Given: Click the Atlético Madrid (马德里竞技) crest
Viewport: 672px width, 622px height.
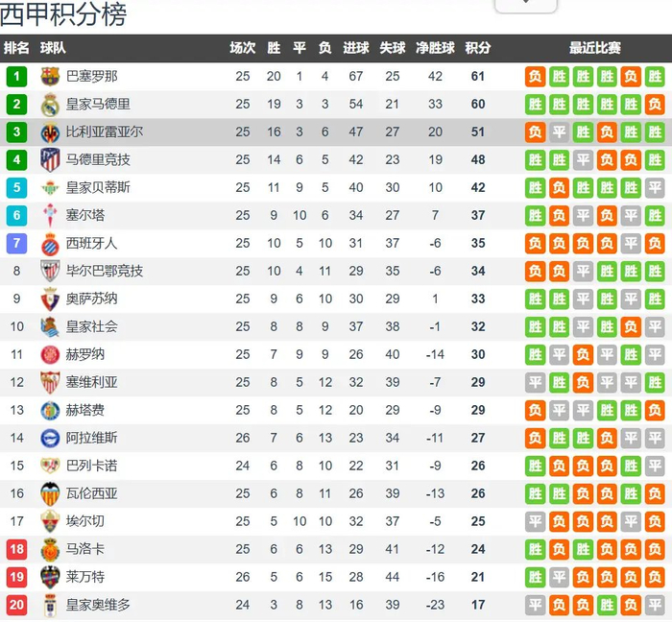Looking at the screenshot, I should (51, 160).
